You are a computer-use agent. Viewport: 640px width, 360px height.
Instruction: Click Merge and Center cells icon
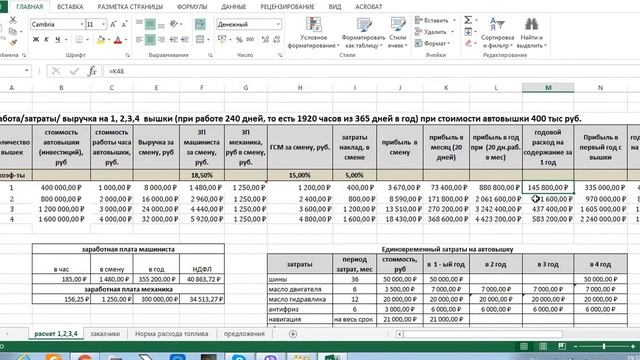tap(200, 40)
